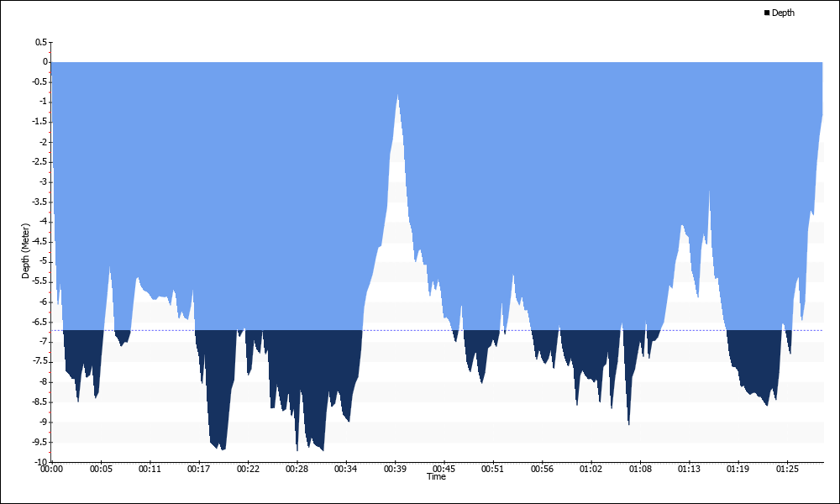Click the -5 depth axis label
This screenshot has height=504, width=840.
click(44, 262)
